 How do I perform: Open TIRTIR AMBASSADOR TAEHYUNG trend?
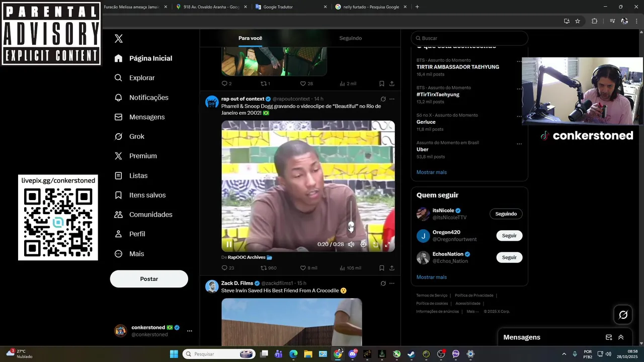point(458,67)
